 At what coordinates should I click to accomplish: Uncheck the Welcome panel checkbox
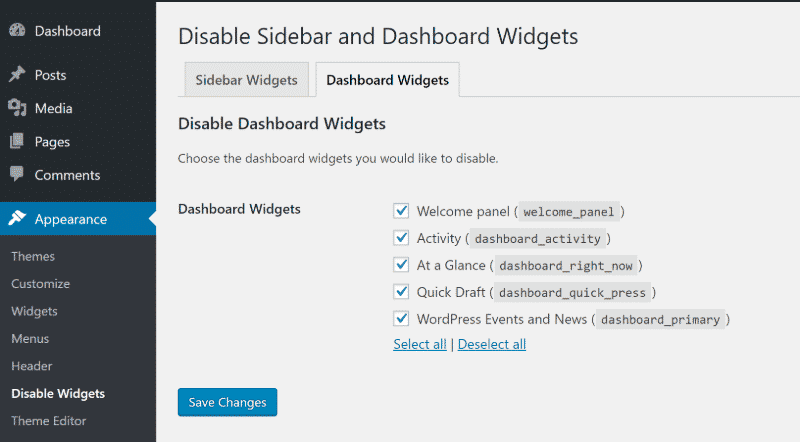pos(402,211)
